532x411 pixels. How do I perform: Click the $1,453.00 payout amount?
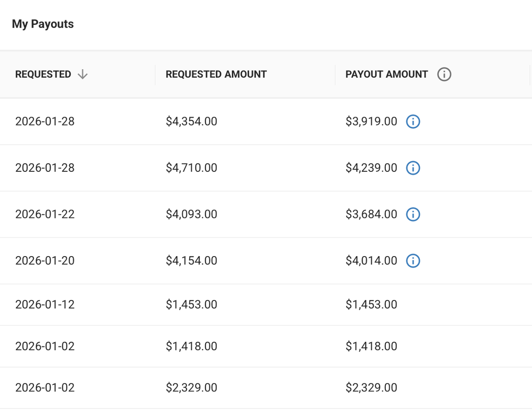[372, 304]
